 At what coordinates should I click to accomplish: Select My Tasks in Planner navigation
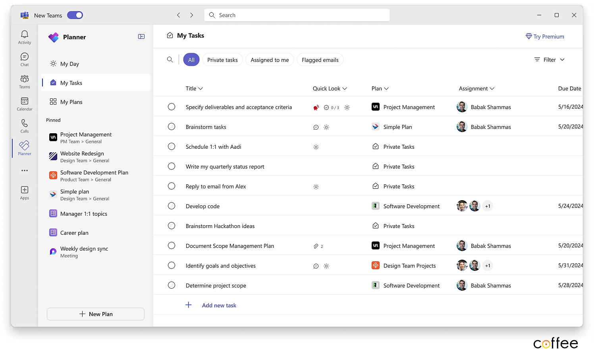coord(96,83)
